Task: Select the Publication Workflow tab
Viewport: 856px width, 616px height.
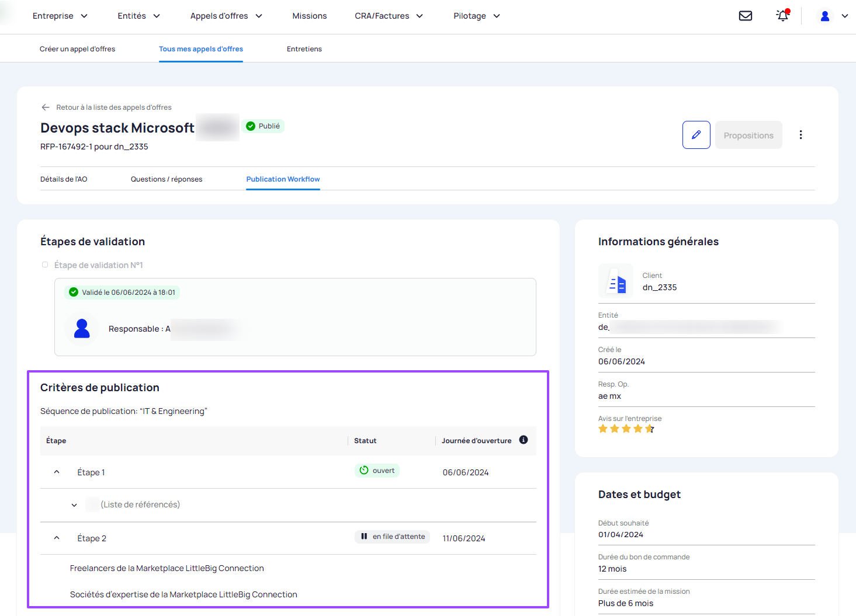Action: point(283,179)
